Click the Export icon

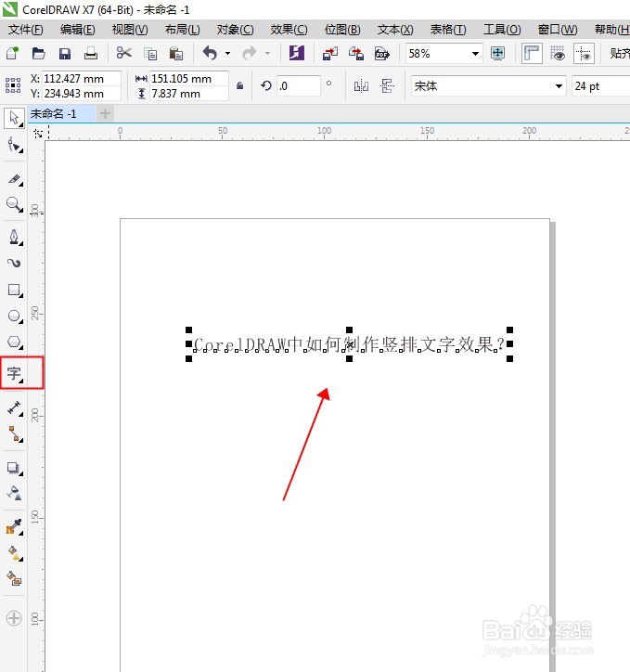pos(356,54)
